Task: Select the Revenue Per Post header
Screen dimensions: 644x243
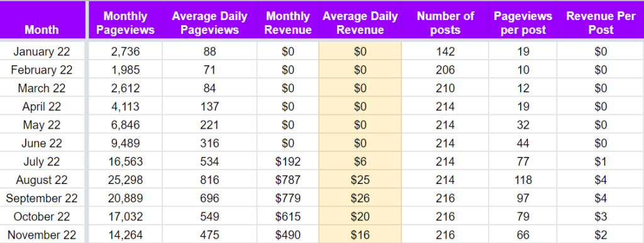Action: tap(601, 20)
